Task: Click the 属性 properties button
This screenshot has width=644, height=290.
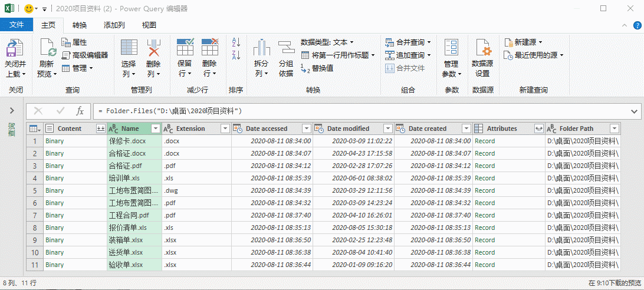Action: click(74, 42)
